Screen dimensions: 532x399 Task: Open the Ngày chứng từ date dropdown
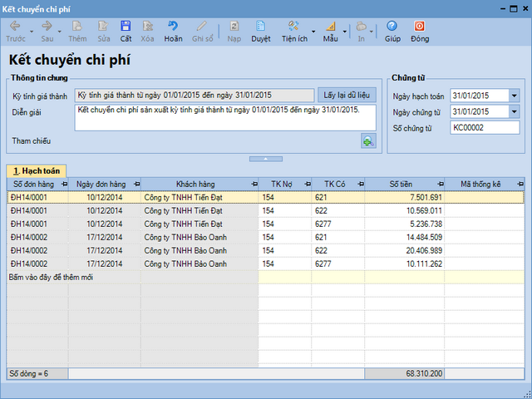[514, 111]
